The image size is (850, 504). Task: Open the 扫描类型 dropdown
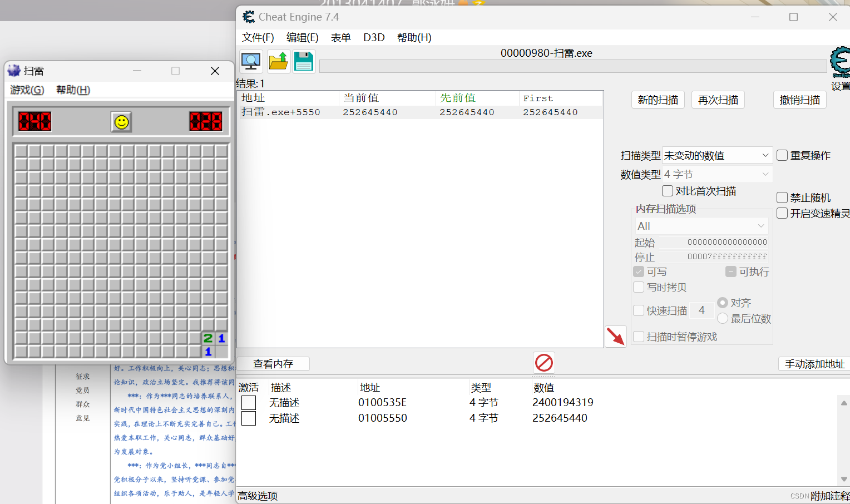(x=717, y=155)
